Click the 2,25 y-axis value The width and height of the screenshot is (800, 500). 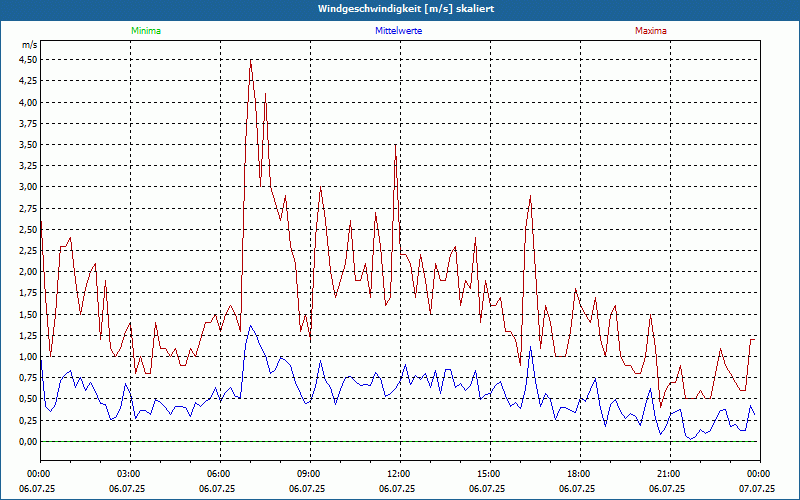pyautogui.click(x=29, y=251)
